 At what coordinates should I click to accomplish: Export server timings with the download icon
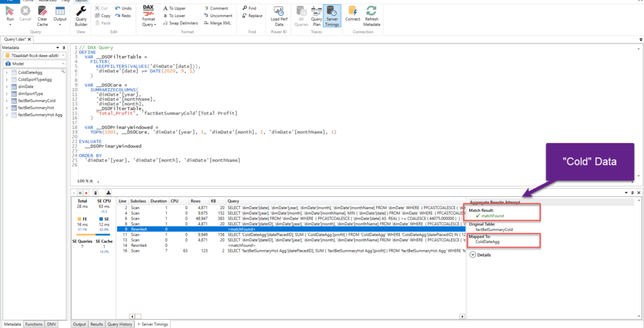[108, 193]
